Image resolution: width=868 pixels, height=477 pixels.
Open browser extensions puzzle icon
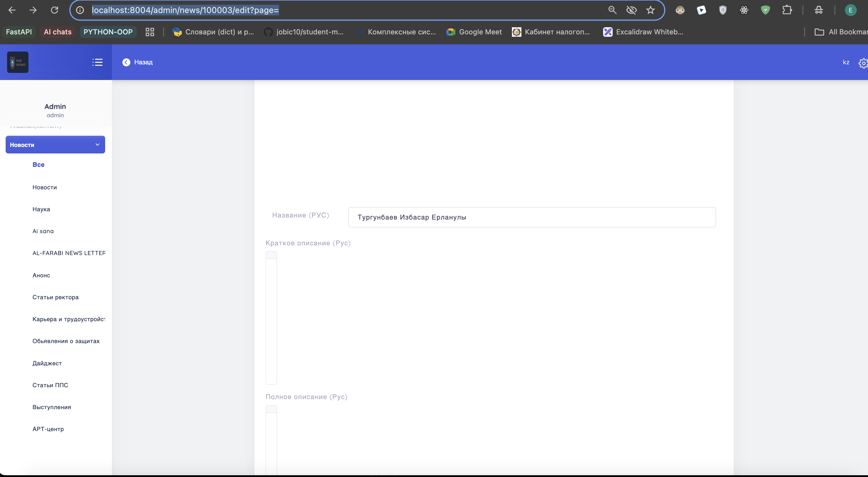787,10
